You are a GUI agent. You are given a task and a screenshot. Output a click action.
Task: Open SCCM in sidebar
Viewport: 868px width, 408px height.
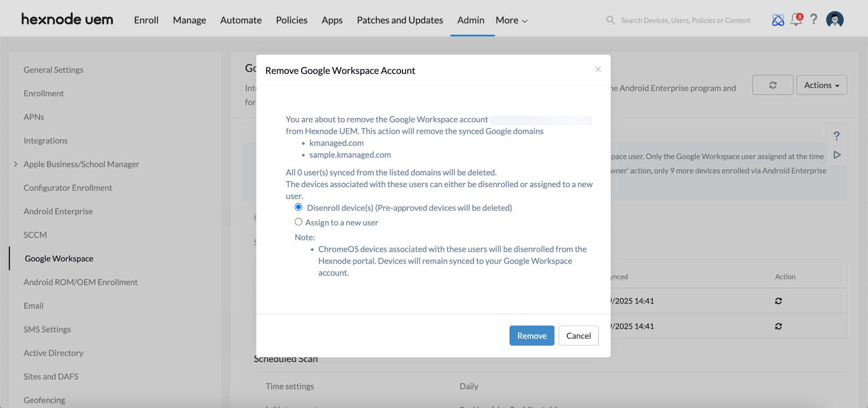pos(35,235)
